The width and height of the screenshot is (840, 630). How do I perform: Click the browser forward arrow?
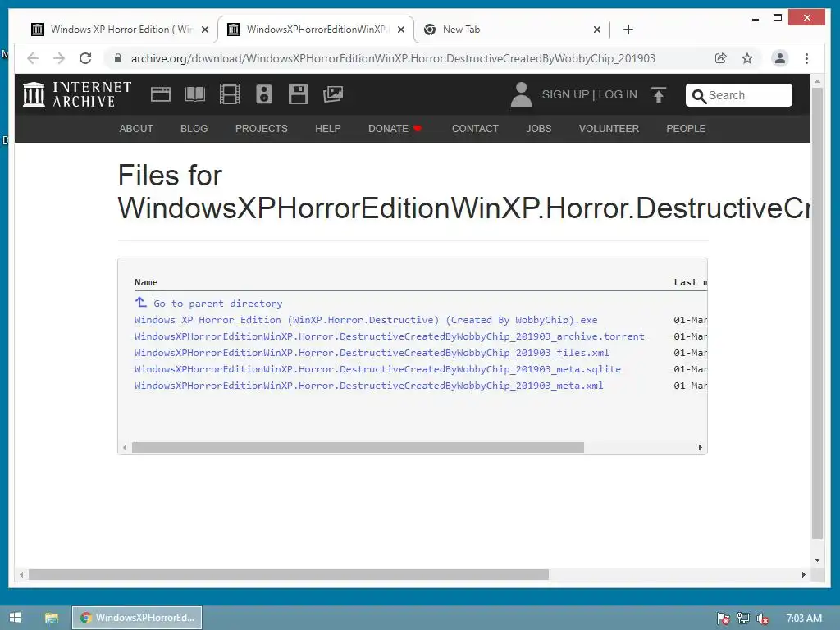pyautogui.click(x=59, y=58)
